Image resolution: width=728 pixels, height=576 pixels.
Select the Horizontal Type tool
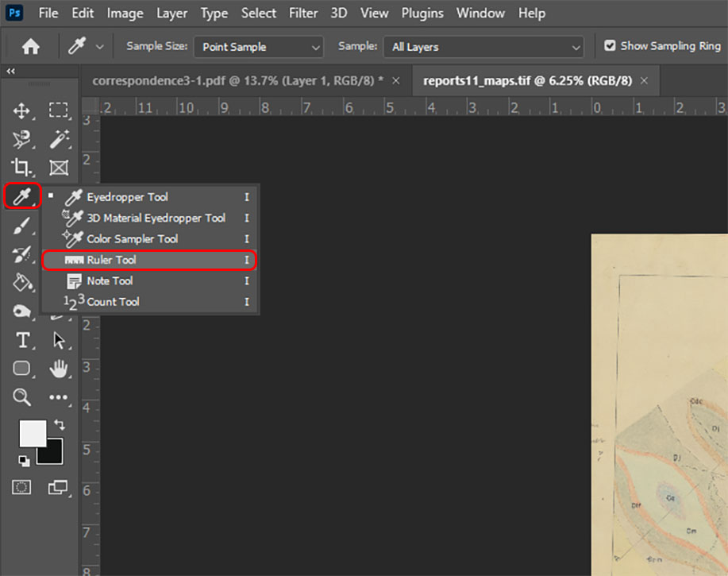[x=22, y=341]
